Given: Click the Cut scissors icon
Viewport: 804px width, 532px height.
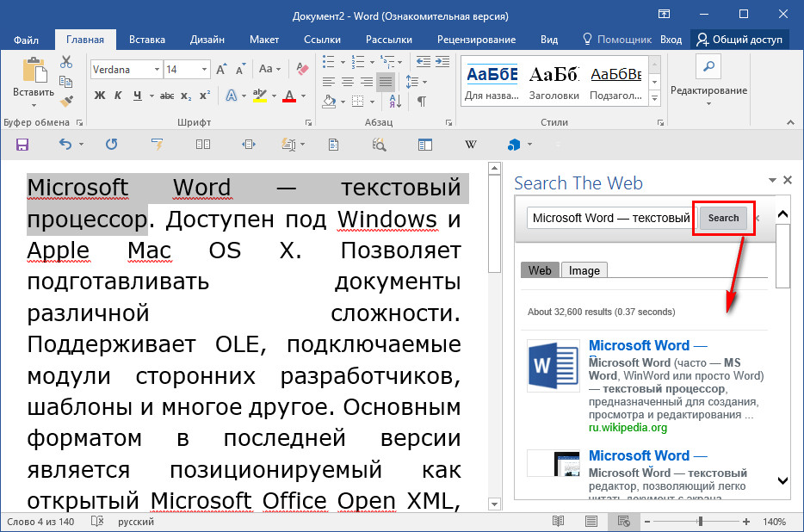Looking at the screenshot, I should 66,62.
